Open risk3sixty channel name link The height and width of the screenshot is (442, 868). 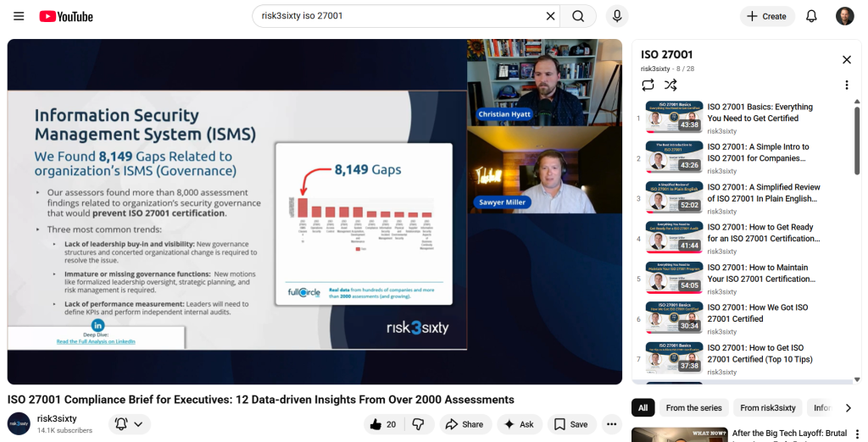pyautogui.click(x=57, y=419)
